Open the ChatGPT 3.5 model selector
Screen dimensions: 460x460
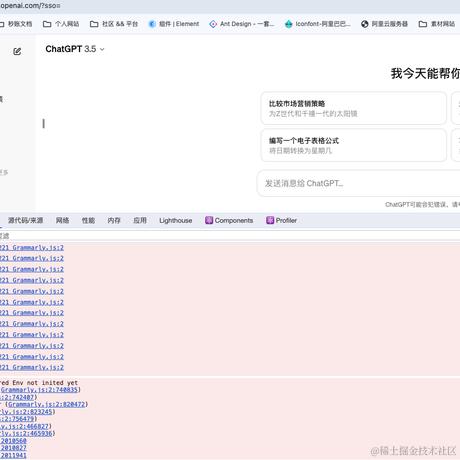pos(75,49)
